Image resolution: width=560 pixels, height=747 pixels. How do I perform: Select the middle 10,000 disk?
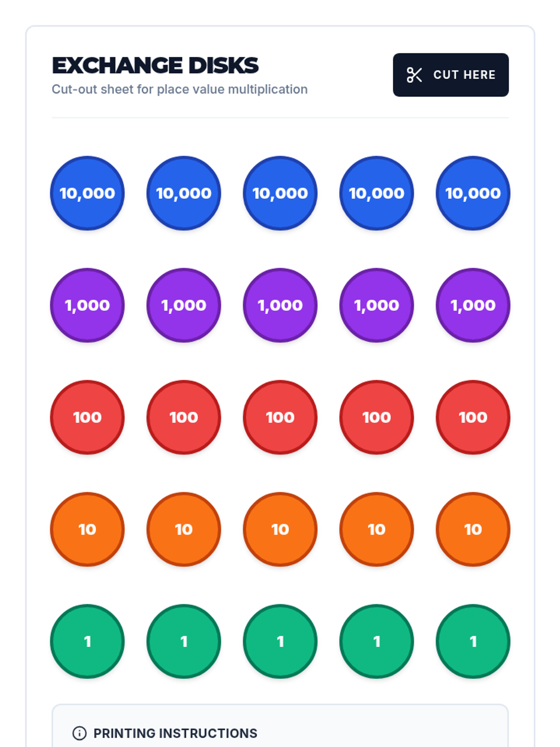coord(280,193)
